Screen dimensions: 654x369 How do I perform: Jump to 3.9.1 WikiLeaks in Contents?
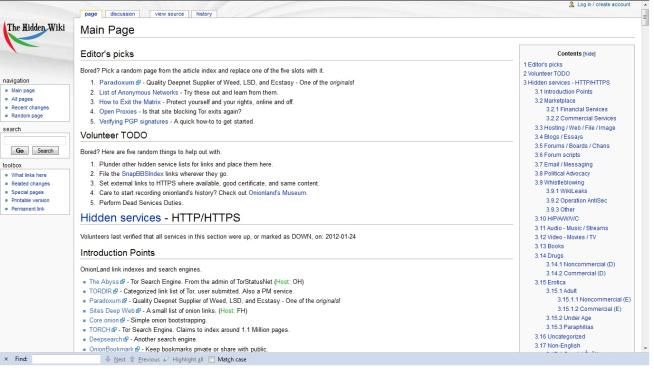click(566, 191)
